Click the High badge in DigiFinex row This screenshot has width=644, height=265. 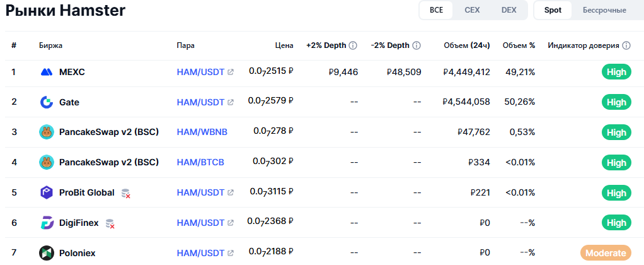click(x=616, y=223)
